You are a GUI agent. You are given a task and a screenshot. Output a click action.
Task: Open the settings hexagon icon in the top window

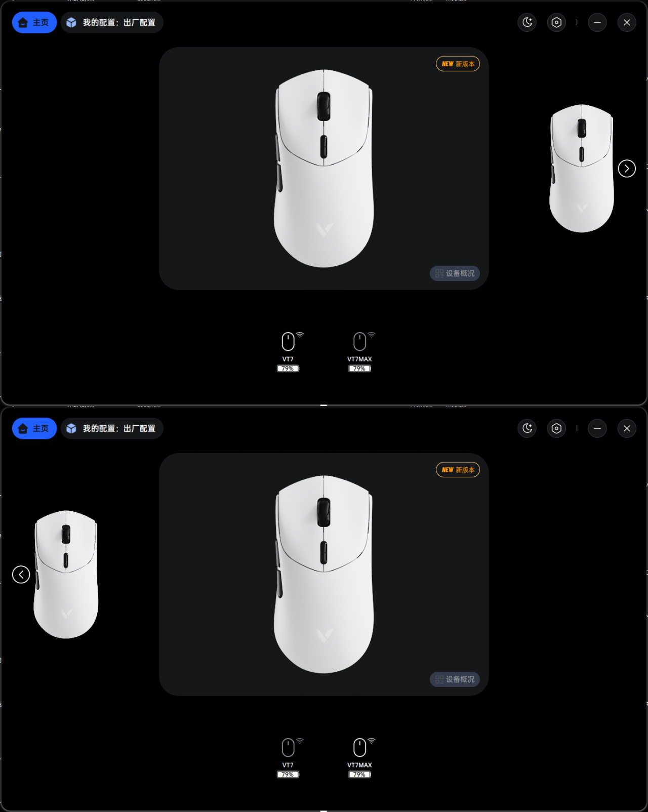coord(556,22)
